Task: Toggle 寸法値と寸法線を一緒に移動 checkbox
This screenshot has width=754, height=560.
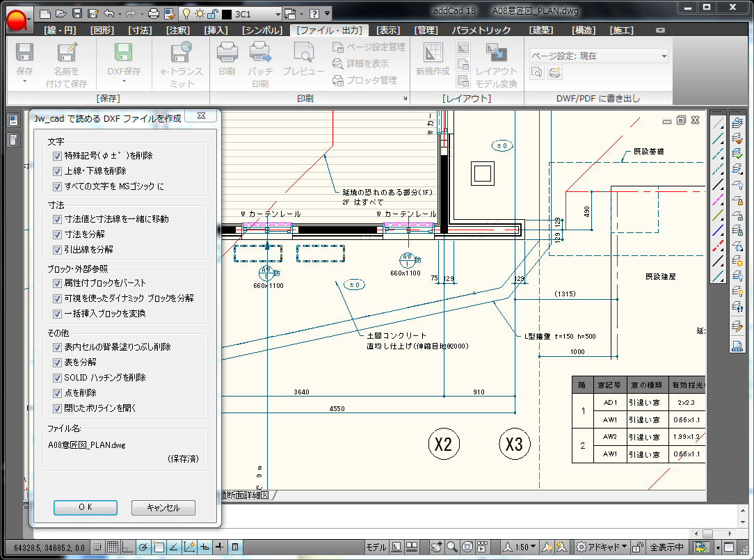Action: [57, 219]
